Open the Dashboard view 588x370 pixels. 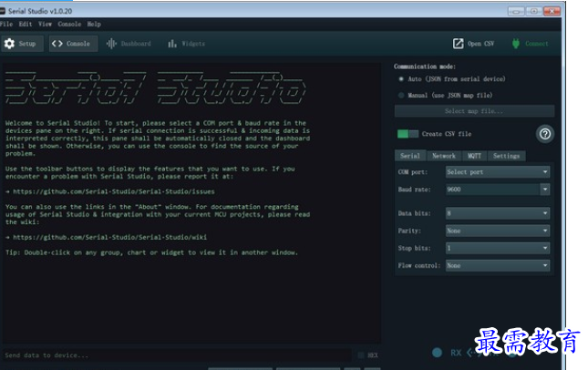click(x=129, y=44)
